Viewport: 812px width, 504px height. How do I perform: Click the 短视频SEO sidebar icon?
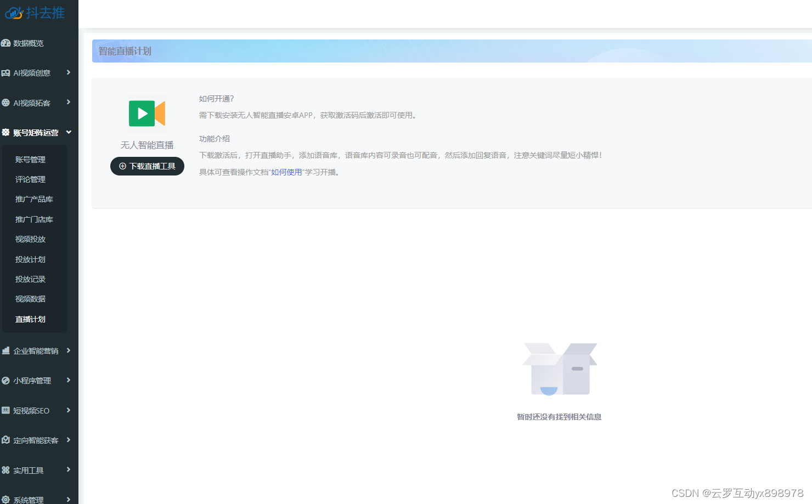pos(6,410)
